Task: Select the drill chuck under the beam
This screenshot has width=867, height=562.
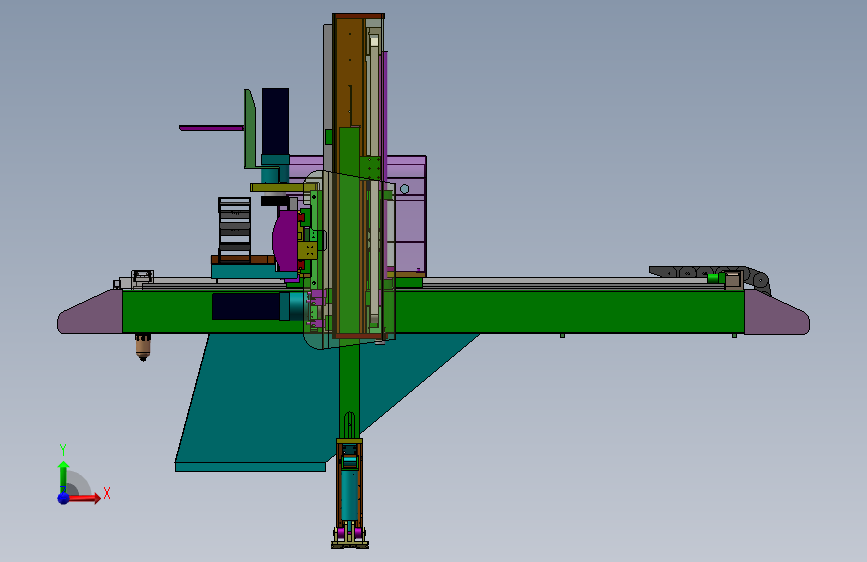Action: [x=143, y=347]
